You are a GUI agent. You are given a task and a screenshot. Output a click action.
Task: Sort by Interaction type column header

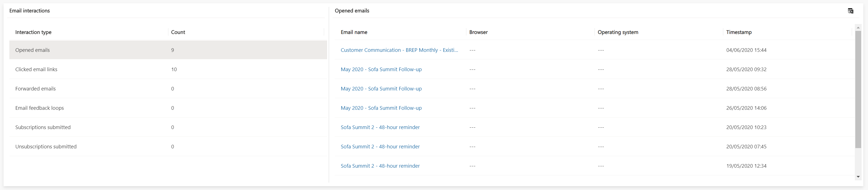coord(33,32)
